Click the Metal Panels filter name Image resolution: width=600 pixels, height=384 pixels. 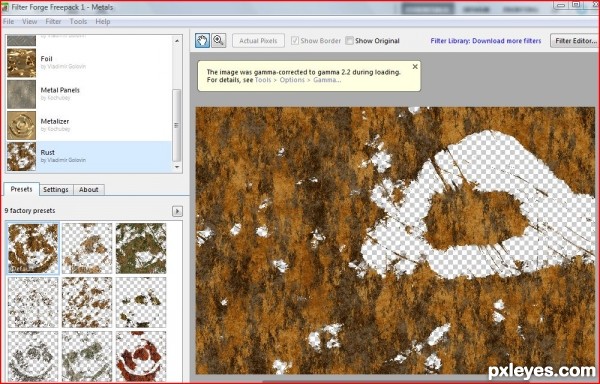point(60,90)
